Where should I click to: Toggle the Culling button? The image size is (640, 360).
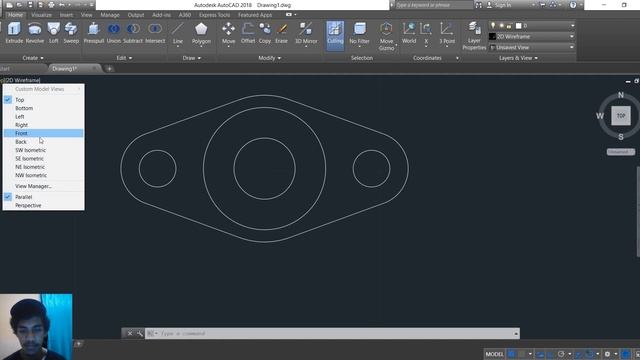[x=335, y=36]
